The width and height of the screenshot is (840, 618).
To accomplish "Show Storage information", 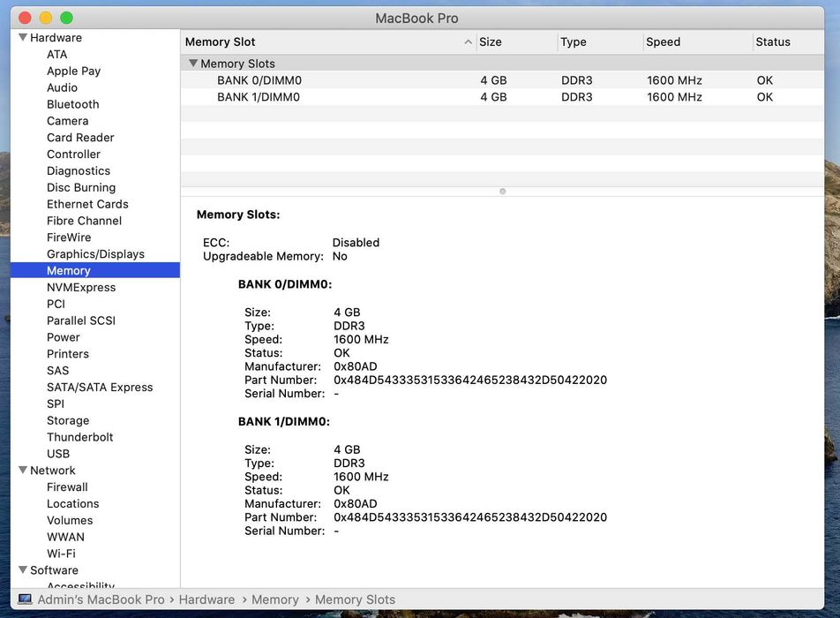I will coord(68,420).
